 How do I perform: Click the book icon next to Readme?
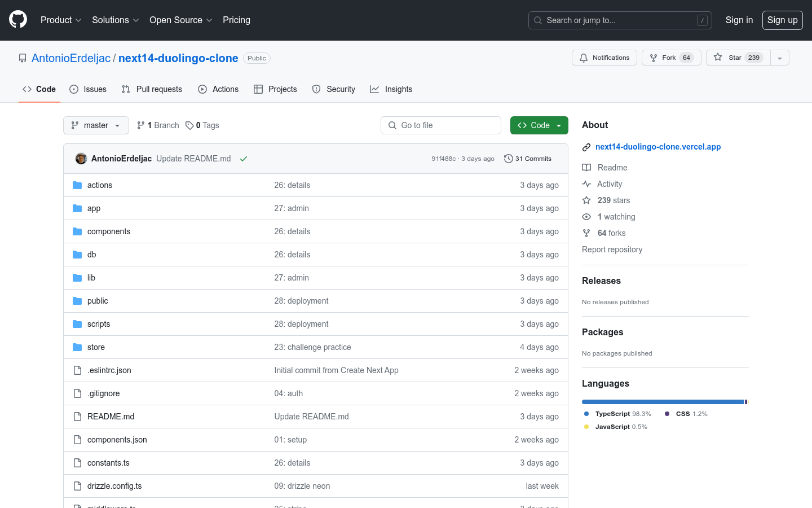pyautogui.click(x=586, y=168)
